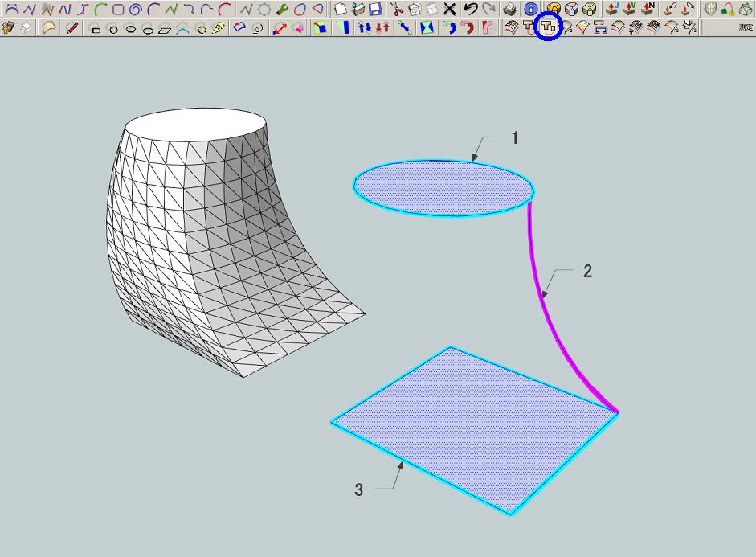Select the Polygon shape tool
This screenshot has height=557, width=756.
(129, 30)
